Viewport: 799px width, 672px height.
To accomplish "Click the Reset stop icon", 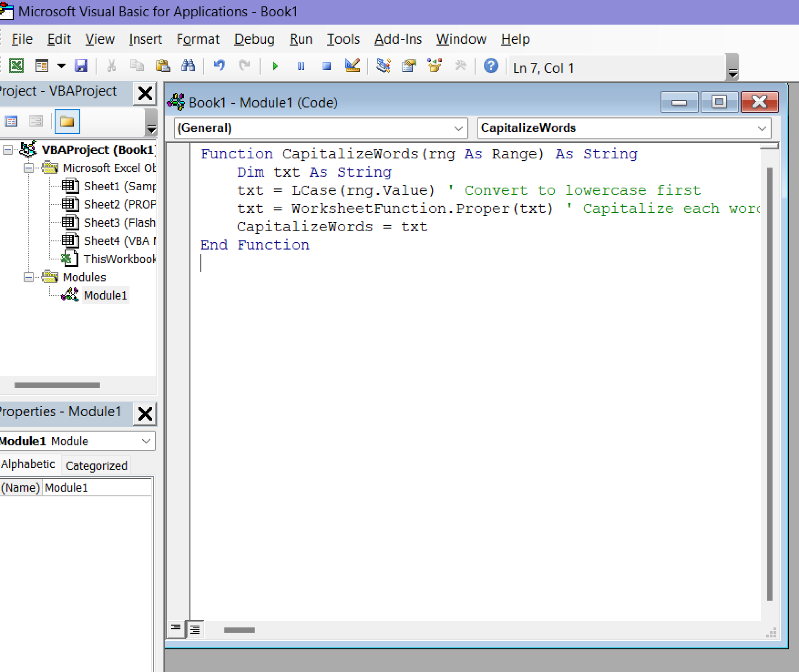I will pyautogui.click(x=327, y=66).
